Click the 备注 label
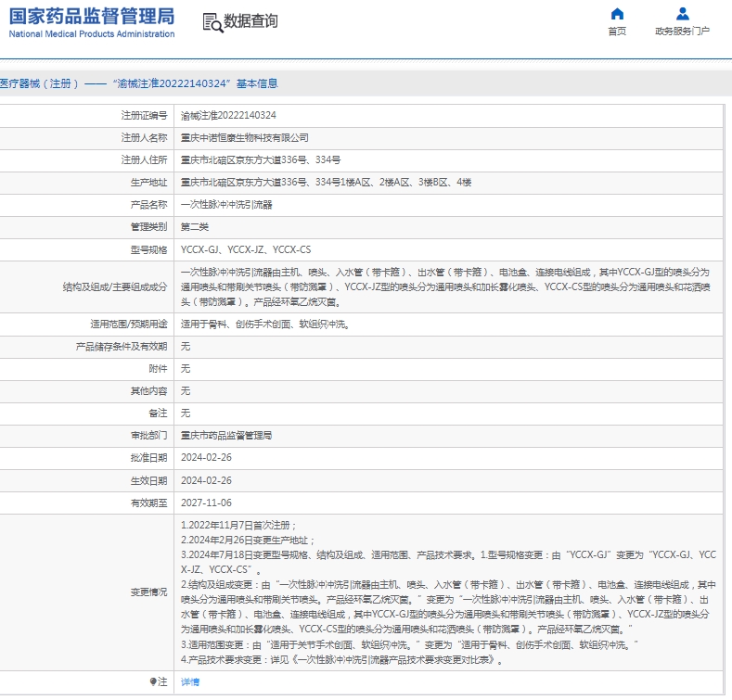This screenshot has height=700, width=732. pos(158,413)
